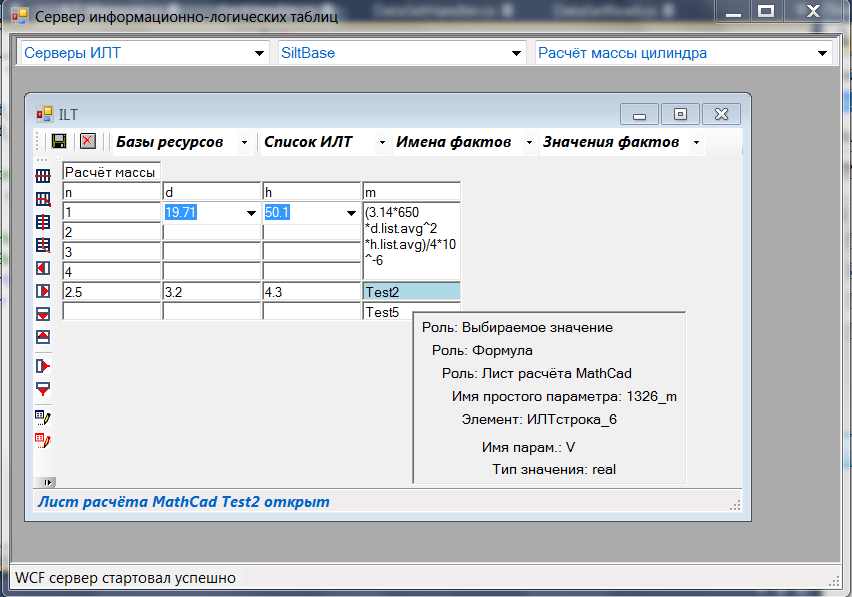Maximize the ILT child window
852x597 pixels.
[x=680, y=115]
